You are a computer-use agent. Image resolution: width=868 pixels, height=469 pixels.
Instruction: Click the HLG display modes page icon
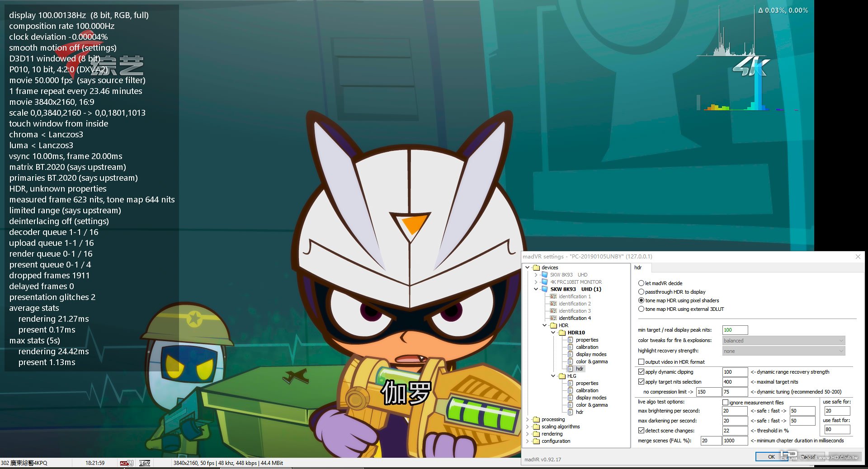click(570, 398)
